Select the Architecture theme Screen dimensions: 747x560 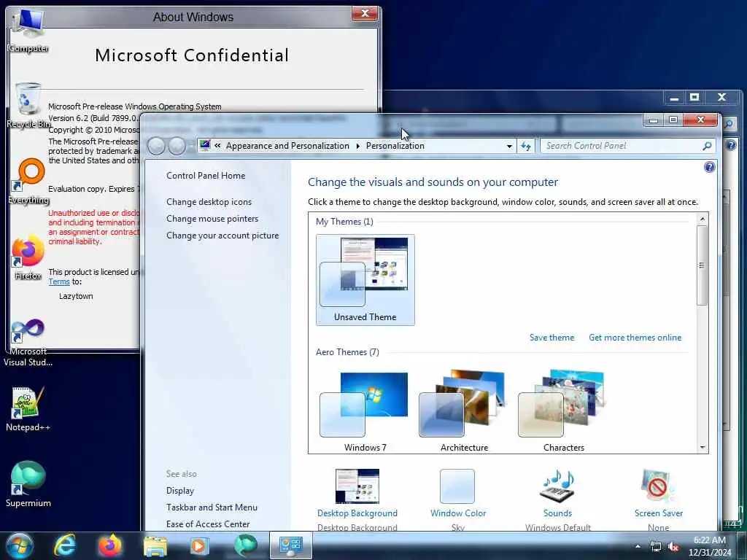pyautogui.click(x=464, y=411)
